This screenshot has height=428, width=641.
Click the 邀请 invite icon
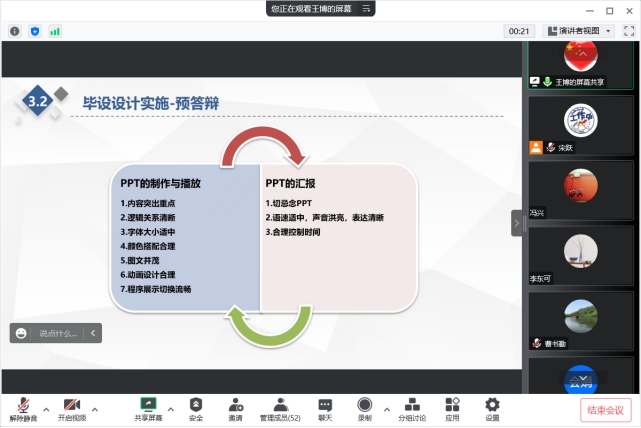point(235,405)
